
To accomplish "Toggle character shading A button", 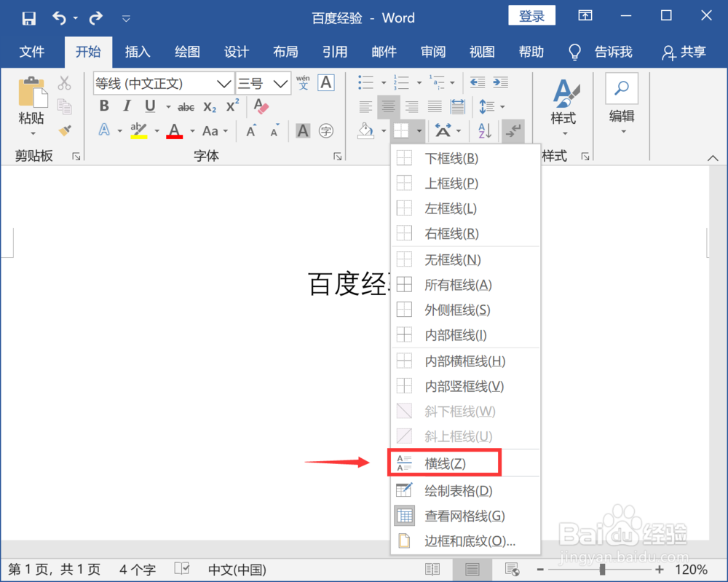I will [x=303, y=131].
